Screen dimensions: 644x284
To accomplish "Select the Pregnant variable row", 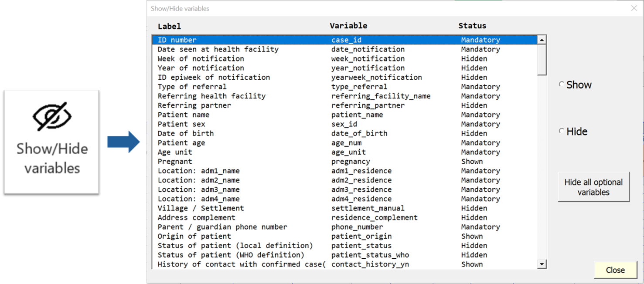I will point(345,162).
